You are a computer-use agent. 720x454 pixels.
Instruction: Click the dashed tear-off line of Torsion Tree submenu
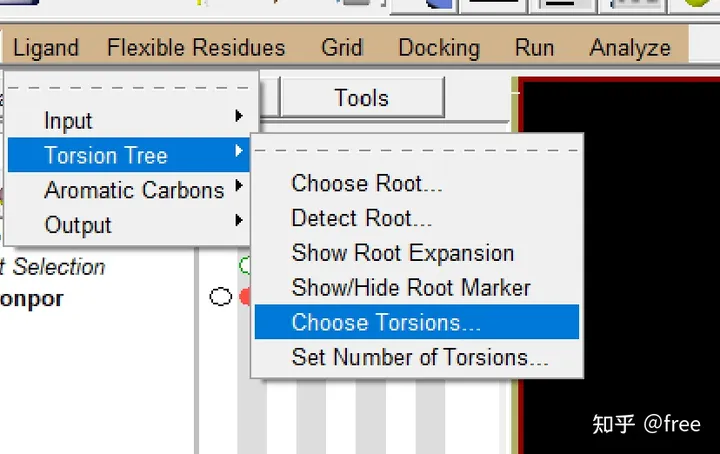417,150
